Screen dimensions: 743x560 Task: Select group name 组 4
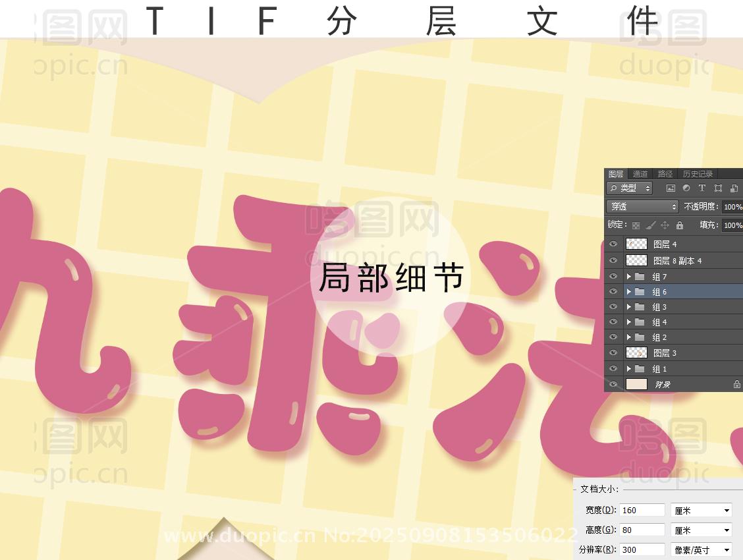659,322
